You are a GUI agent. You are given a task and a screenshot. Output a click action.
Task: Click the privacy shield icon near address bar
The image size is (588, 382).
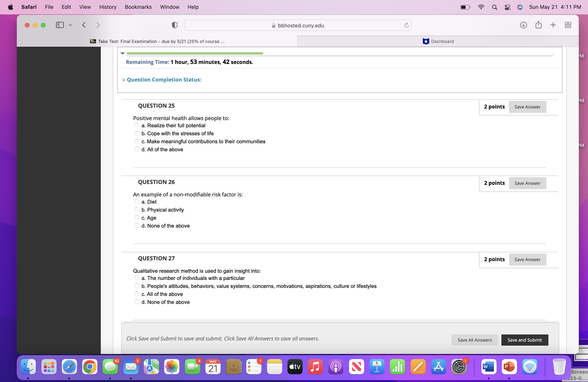coord(175,25)
